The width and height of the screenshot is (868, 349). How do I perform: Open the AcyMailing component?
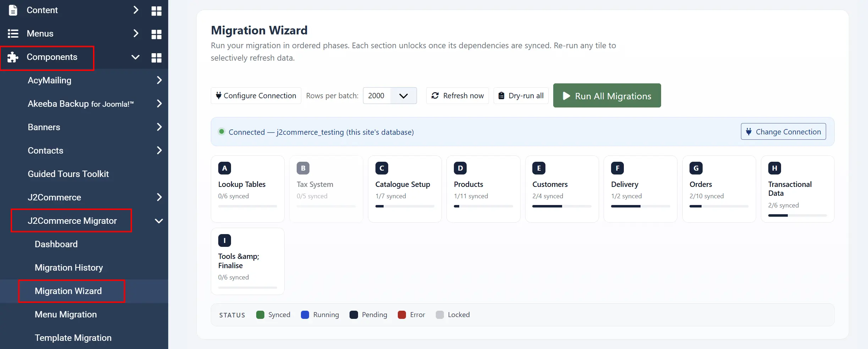[x=49, y=81]
